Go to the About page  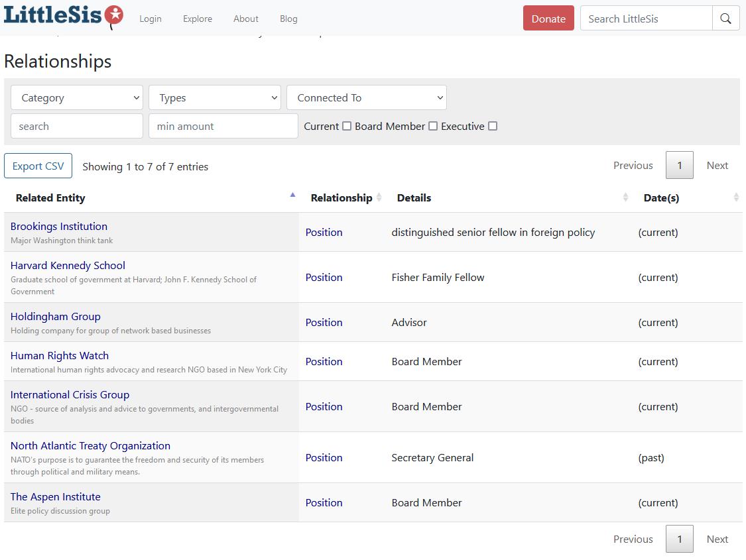coord(246,19)
